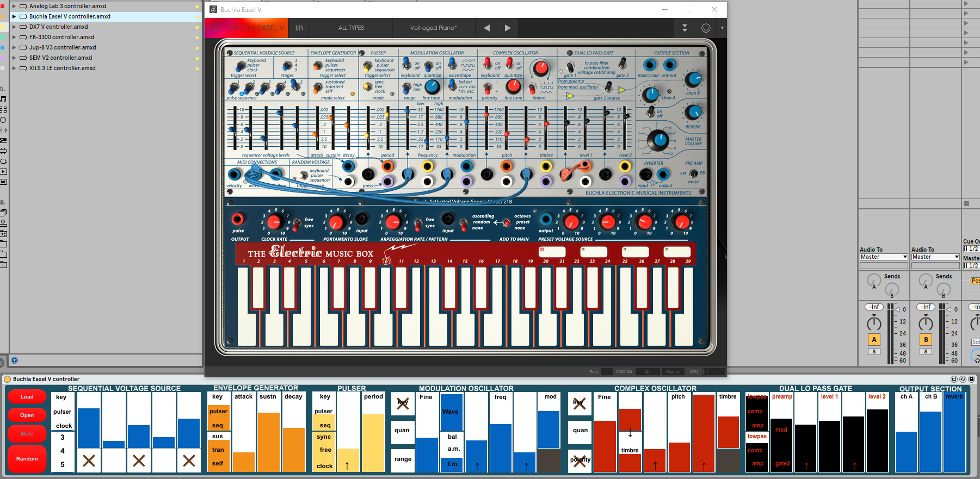Select DX7 V controller.amxd in browser list
980x479 pixels.
58,27
